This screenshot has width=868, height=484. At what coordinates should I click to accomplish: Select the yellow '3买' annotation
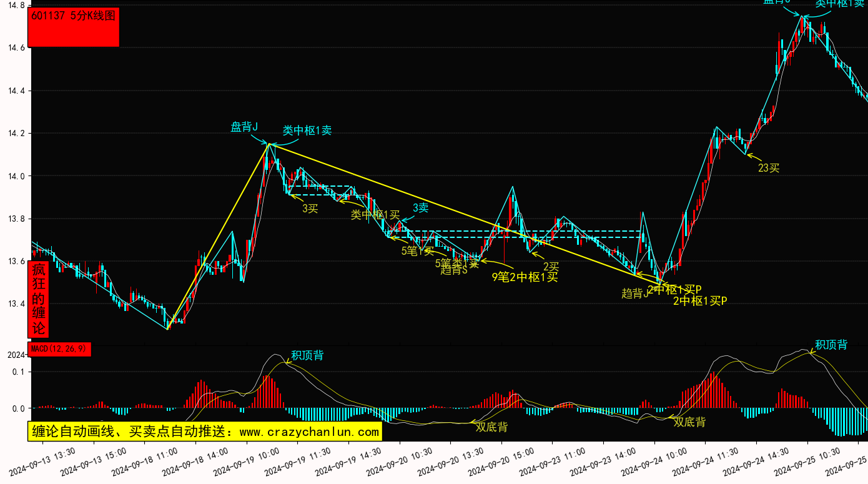pos(310,209)
